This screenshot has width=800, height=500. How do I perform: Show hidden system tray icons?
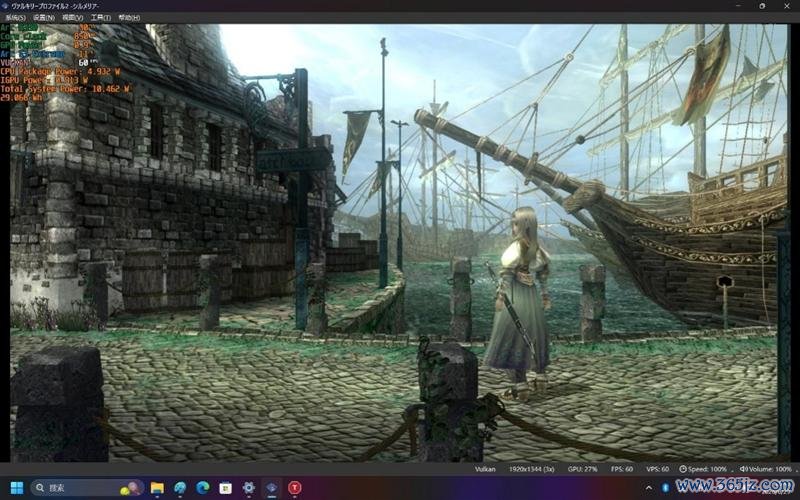(x=648, y=488)
